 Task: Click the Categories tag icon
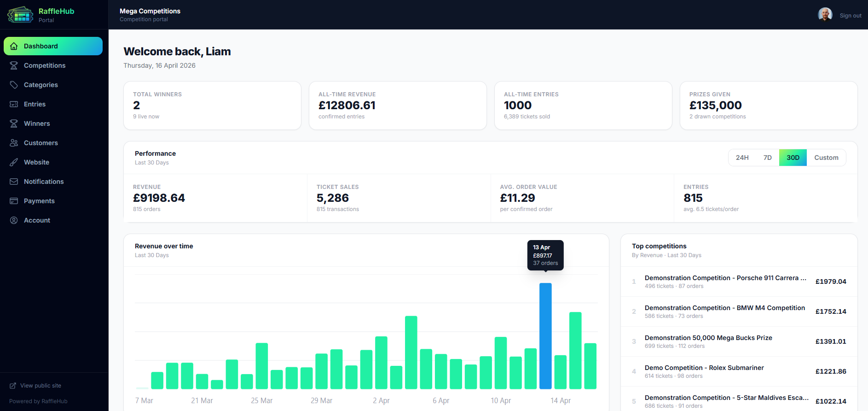pyautogui.click(x=14, y=85)
